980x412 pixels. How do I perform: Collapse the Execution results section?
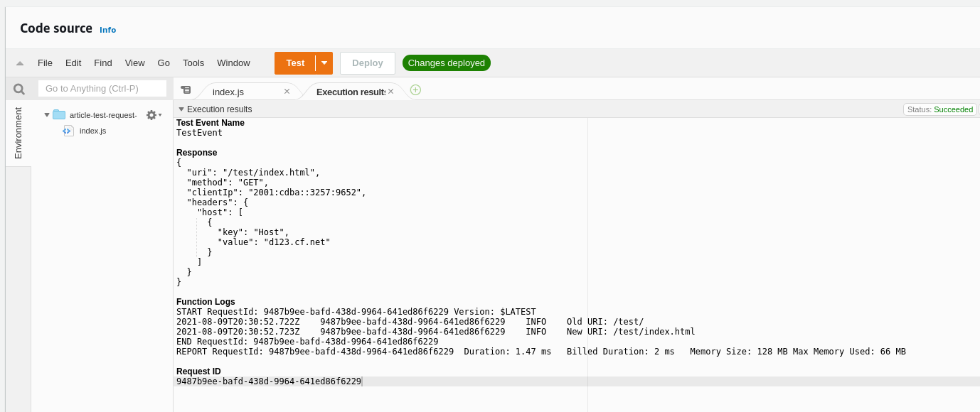click(181, 109)
